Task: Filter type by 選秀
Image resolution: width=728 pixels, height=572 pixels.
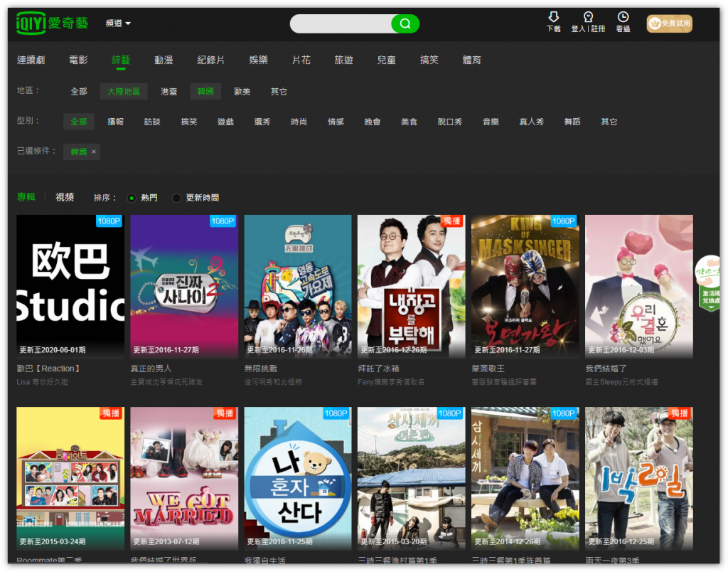Action: [x=262, y=122]
